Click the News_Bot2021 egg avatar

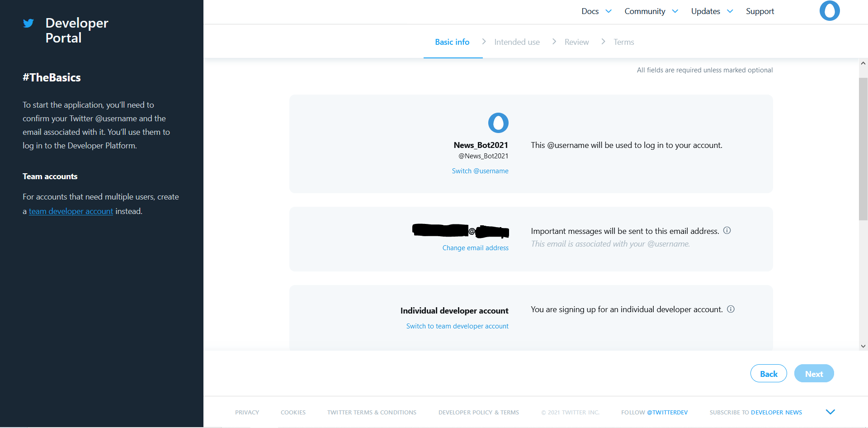(498, 123)
